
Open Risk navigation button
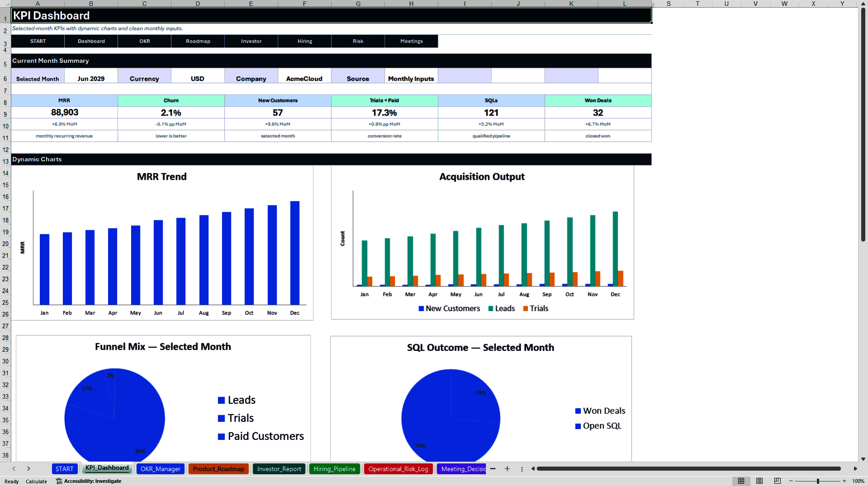358,41
